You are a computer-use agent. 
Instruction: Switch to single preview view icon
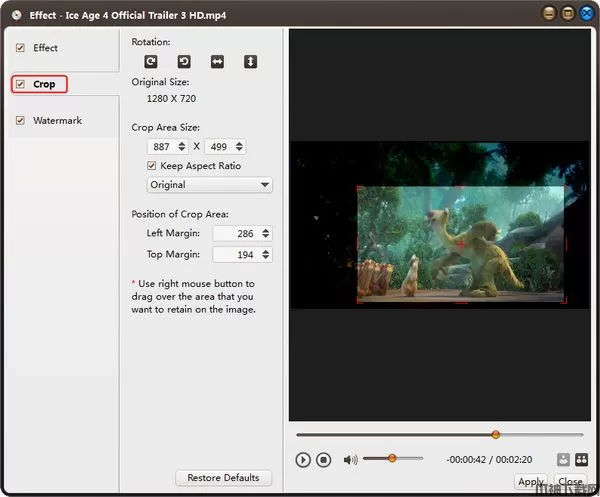[x=562, y=460]
